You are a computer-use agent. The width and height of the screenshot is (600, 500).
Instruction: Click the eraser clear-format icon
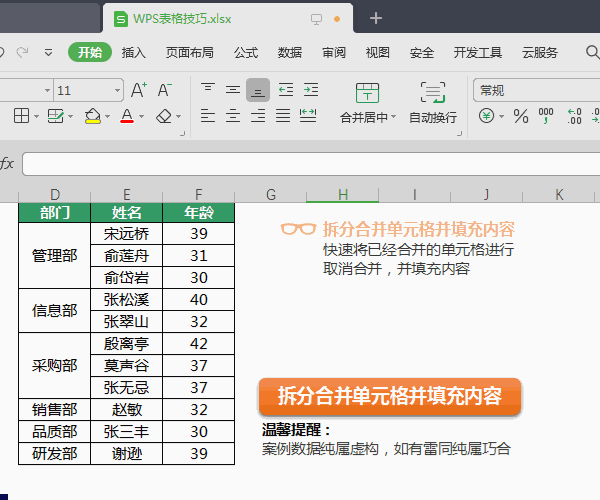(x=164, y=116)
